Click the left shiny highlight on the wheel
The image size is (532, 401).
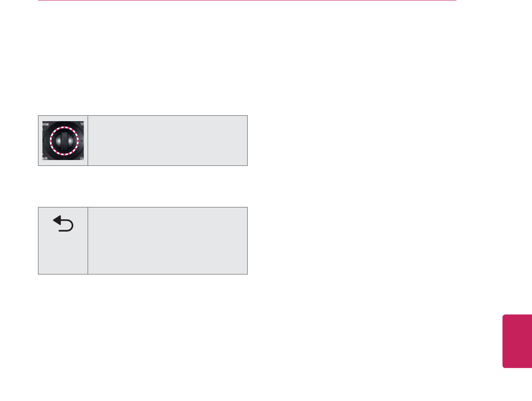coord(59,140)
